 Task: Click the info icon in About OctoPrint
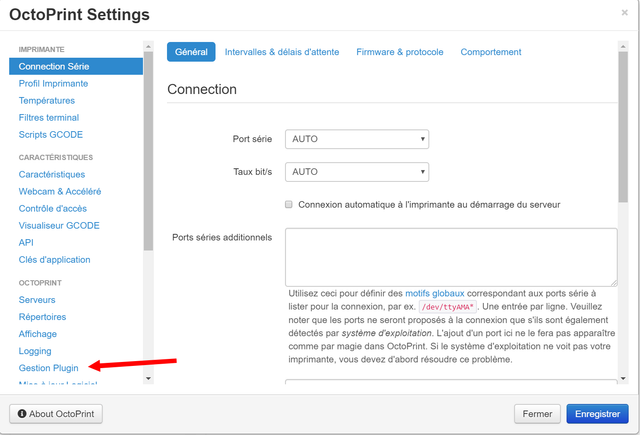coord(22,414)
